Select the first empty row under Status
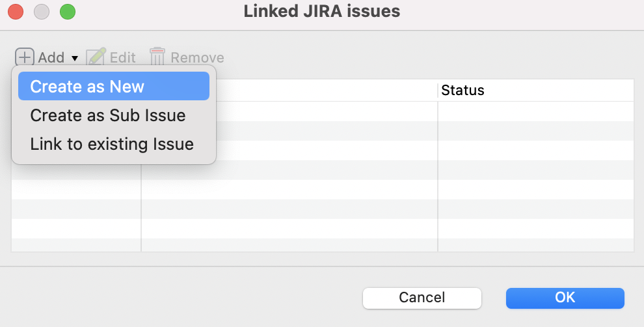The image size is (644, 327). pyautogui.click(x=535, y=111)
